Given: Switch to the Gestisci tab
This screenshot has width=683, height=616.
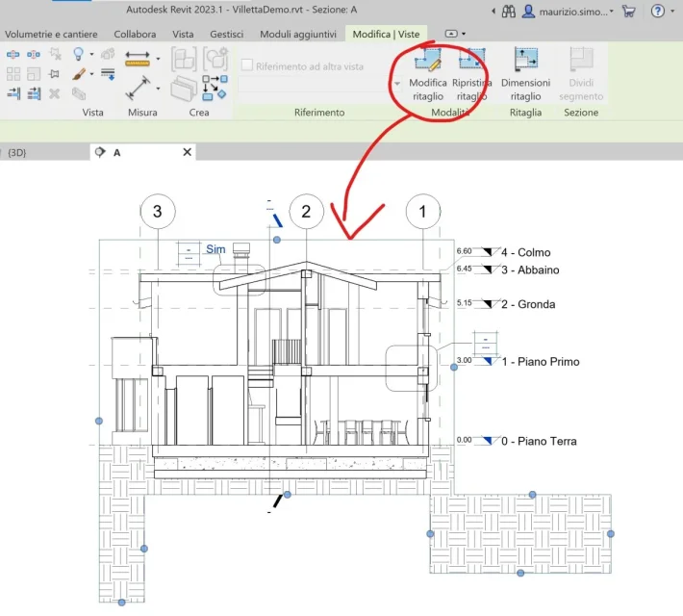Looking at the screenshot, I should (226, 34).
